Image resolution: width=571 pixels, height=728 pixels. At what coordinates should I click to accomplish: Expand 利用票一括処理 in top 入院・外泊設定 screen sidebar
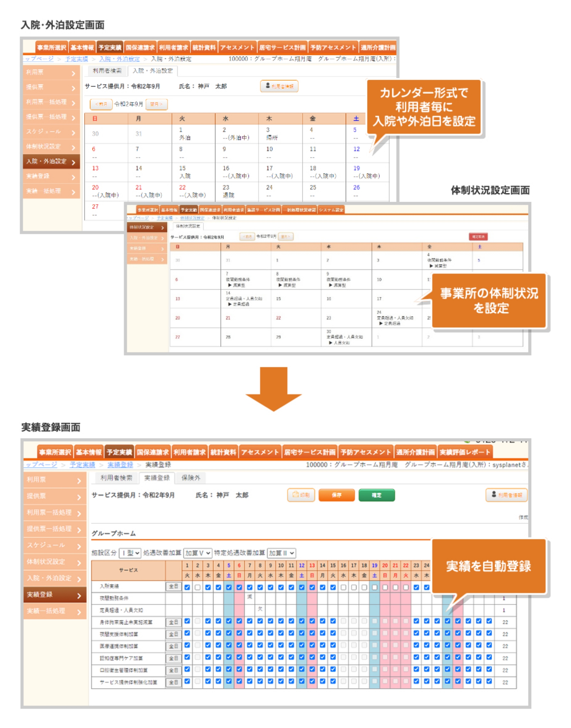coord(52,102)
